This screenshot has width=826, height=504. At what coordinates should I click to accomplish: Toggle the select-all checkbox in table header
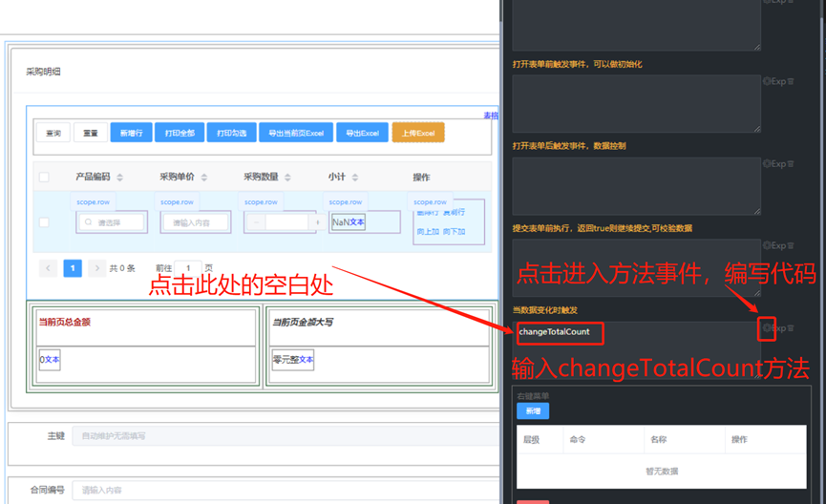pos(44,177)
